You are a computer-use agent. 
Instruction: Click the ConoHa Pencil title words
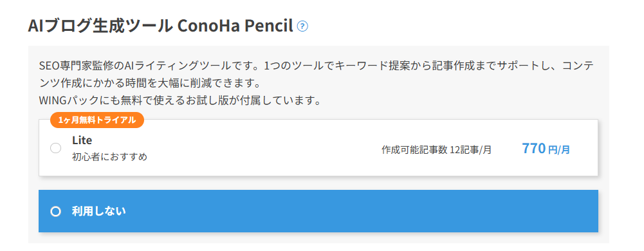(235, 26)
